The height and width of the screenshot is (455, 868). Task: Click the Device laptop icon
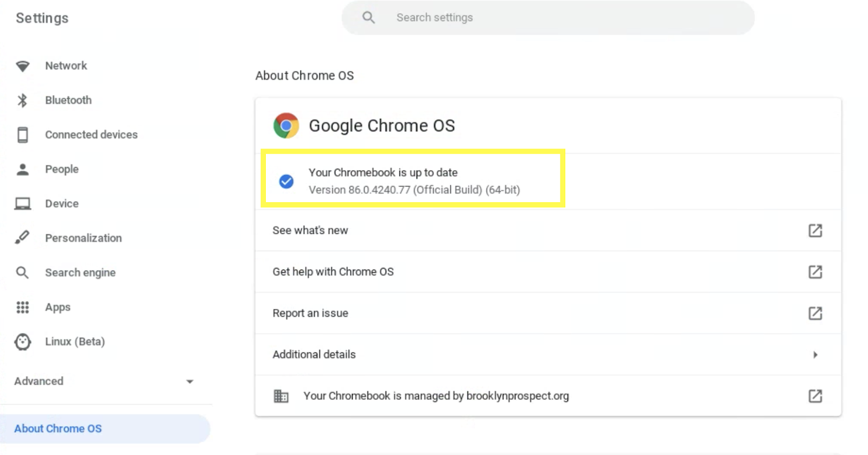point(22,204)
